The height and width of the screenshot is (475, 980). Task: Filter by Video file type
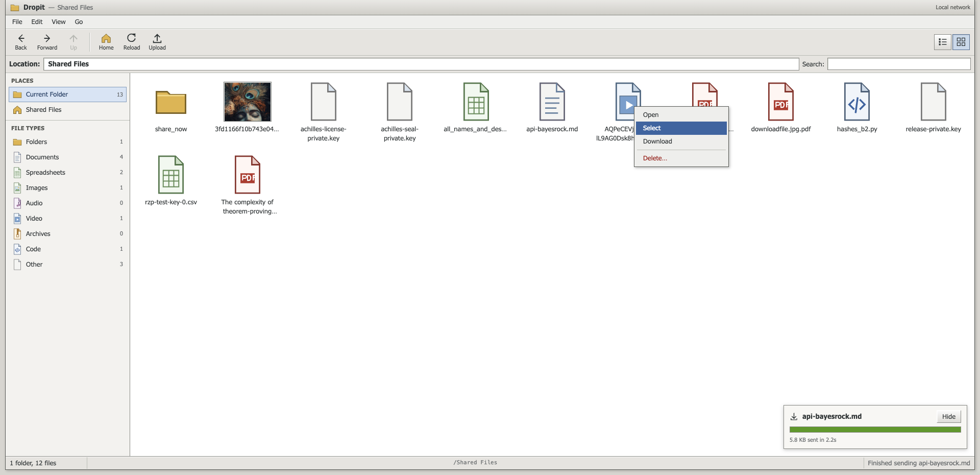(67, 219)
